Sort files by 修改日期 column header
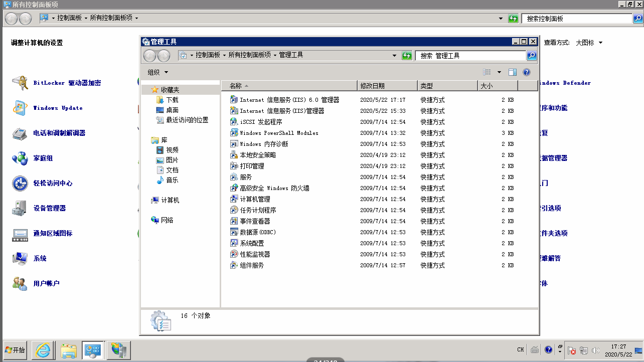 click(x=386, y=86)
